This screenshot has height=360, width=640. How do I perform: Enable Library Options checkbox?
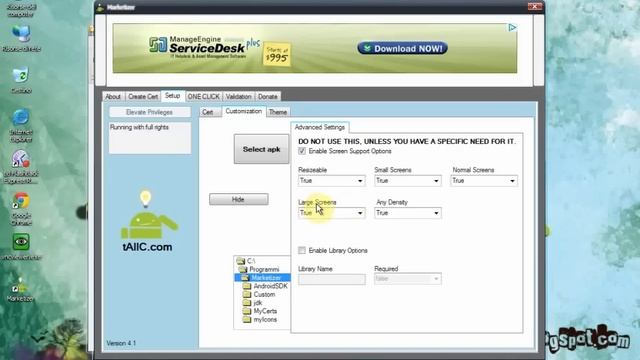pyautogui.click(x=302, y=250)
